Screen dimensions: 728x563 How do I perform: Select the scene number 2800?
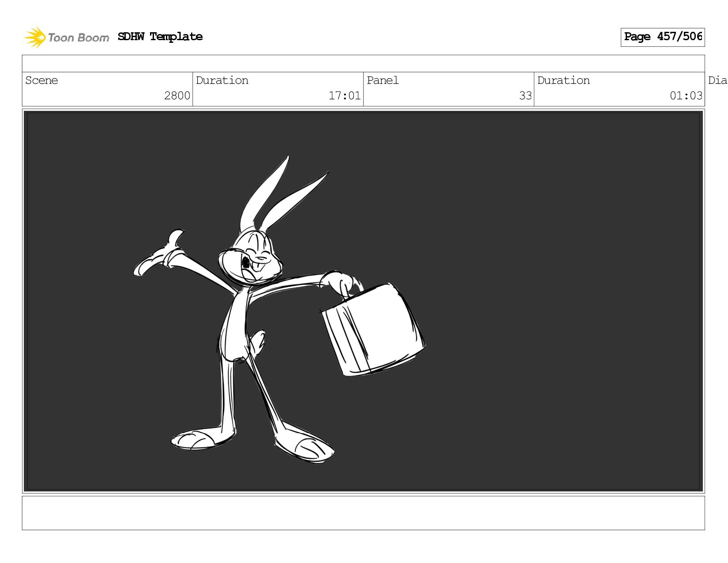pyautogui.click(x=177, y=96)
